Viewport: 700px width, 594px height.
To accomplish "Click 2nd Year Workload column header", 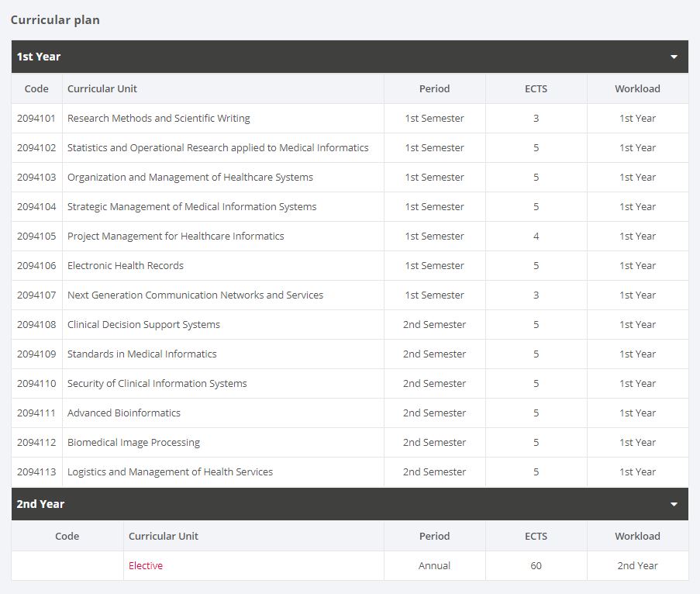I will click(637, 537).
